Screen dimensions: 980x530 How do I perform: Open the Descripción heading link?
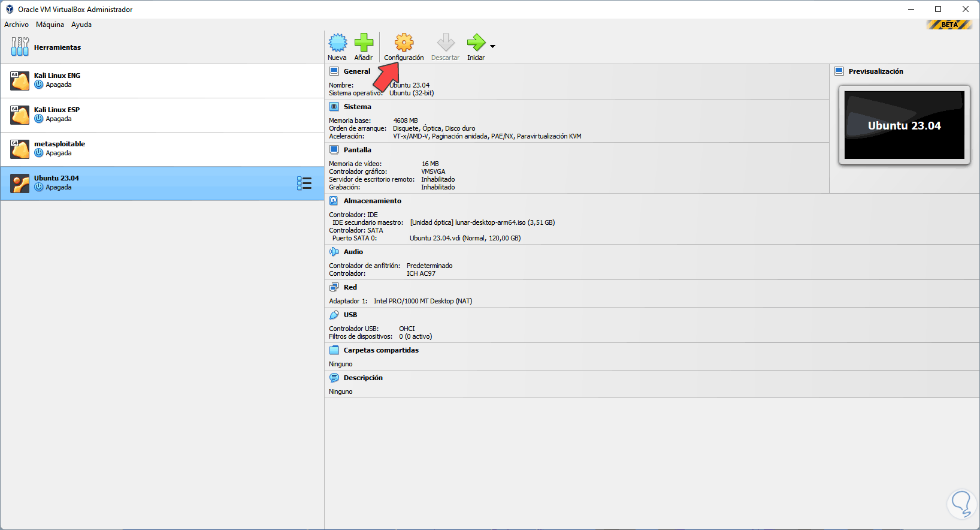point(363,378)
